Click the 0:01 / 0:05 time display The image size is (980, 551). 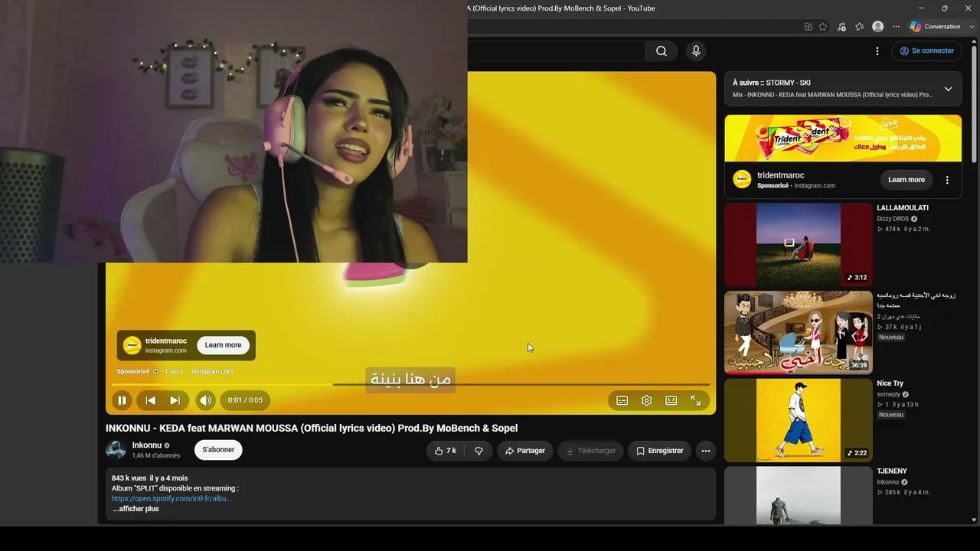pyautogui.click(x=245, y=400)
